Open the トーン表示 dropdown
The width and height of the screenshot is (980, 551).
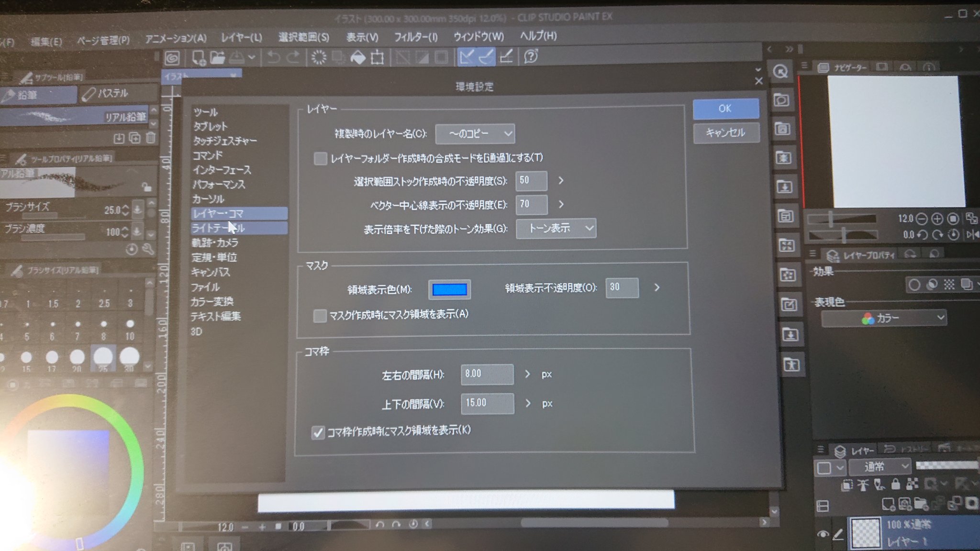[556, 229]
